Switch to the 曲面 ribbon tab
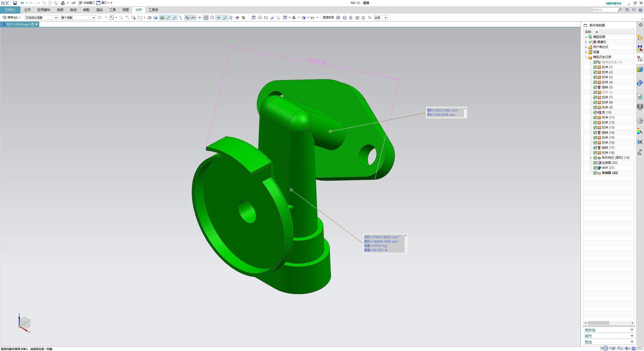This screenshot has height=351, width=644. (60, 10)
